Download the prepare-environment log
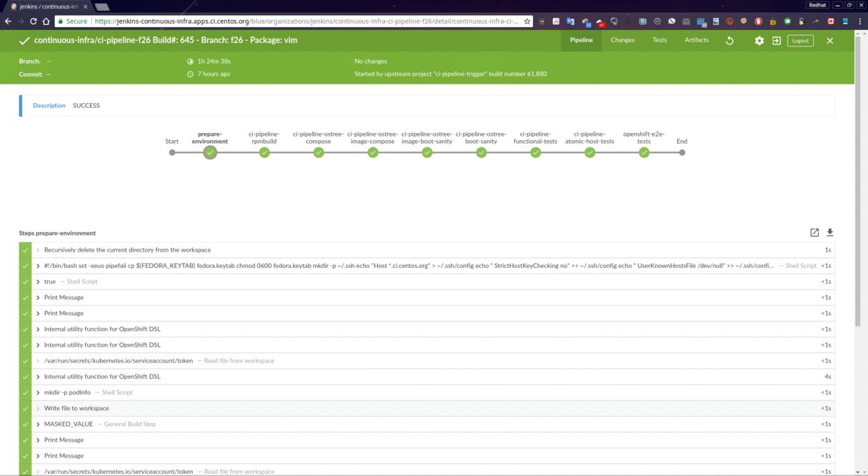This screenshot has width=868, height=476. click(x=830, y=232)
